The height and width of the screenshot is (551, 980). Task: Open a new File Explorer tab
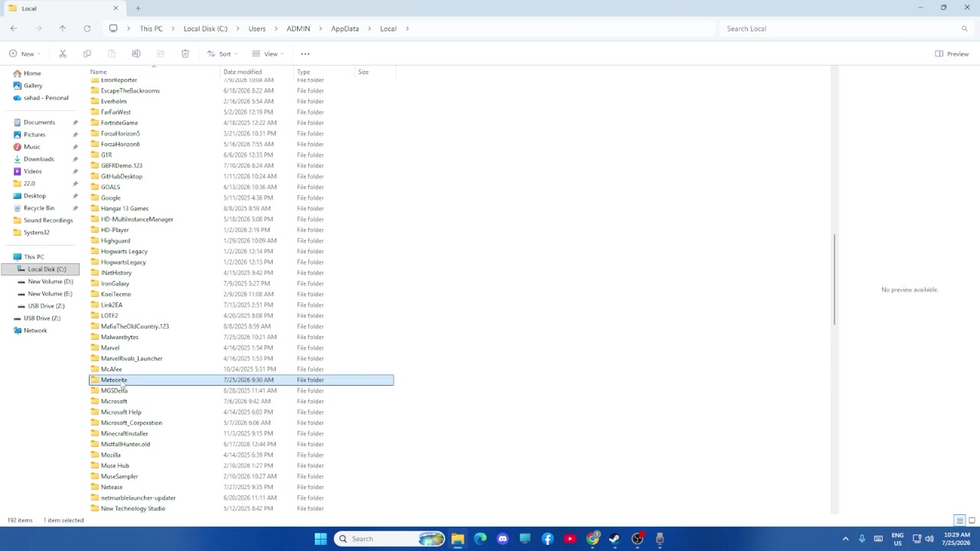point(138,8)
